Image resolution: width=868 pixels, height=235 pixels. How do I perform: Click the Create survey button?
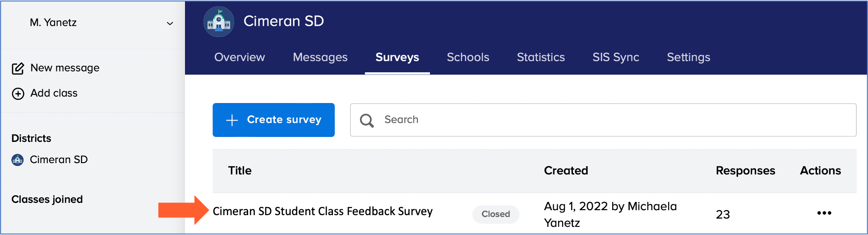(273, 120)
